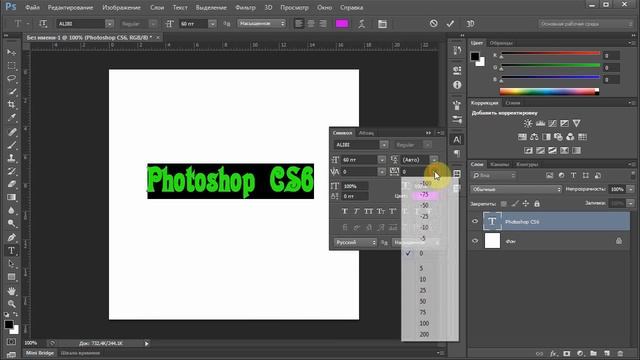Select the Horizontal Type tool
This screenshot has width=640, height=360.
pos(11,251)
